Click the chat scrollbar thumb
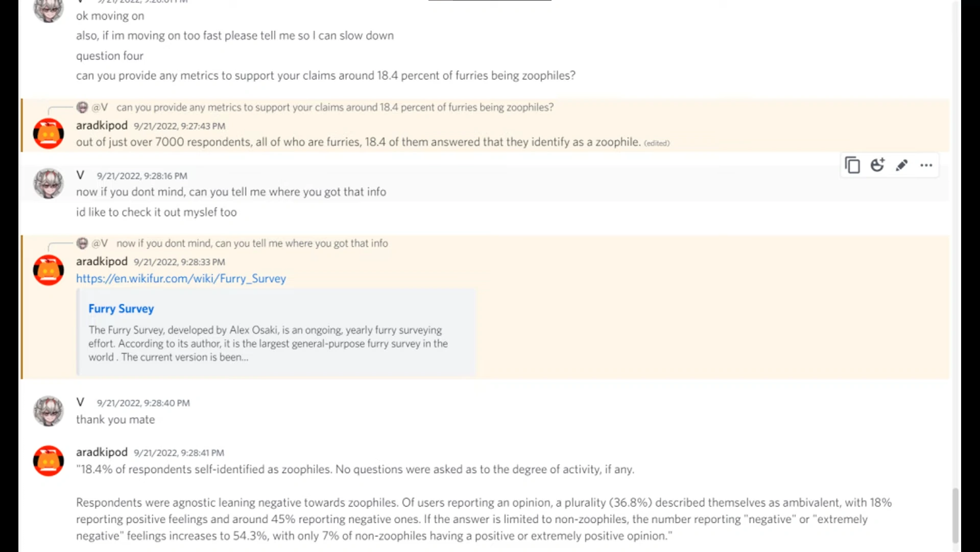The image size is (980, 552). coord(955,515)
